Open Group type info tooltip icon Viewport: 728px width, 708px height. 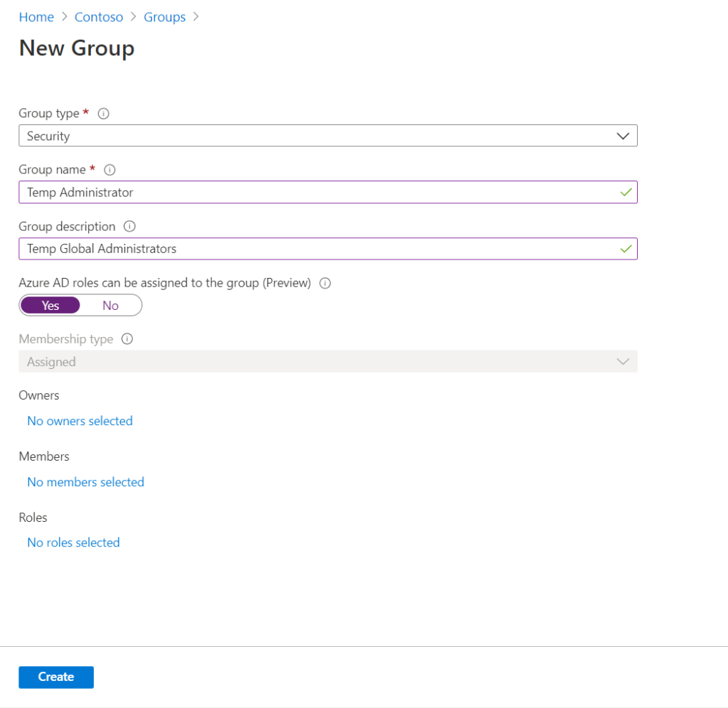[x=104, y=113]
